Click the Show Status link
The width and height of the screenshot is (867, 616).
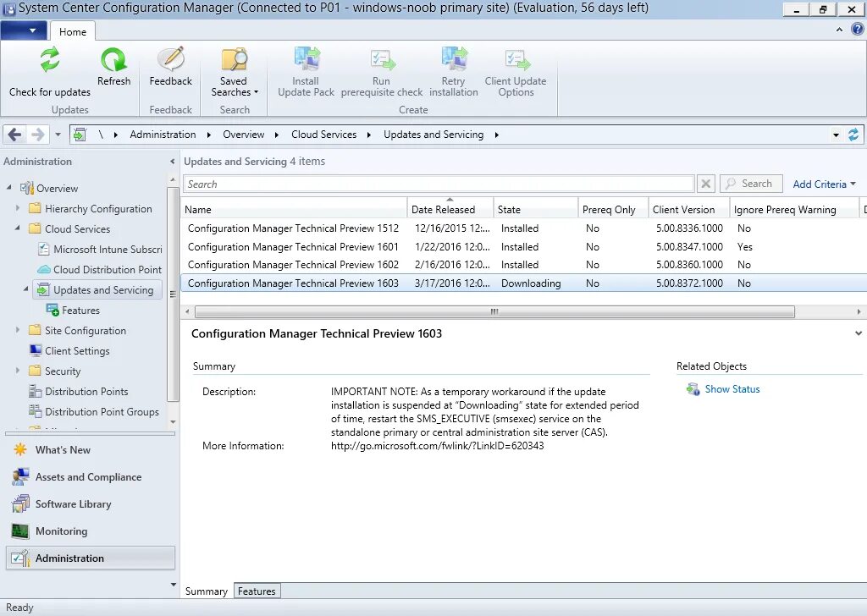point(732,389)
